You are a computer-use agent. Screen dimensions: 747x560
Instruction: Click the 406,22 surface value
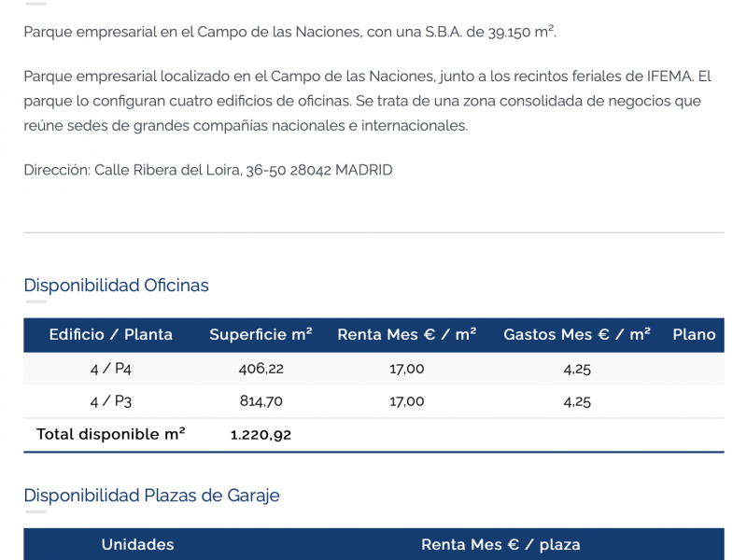coord(261,369)
